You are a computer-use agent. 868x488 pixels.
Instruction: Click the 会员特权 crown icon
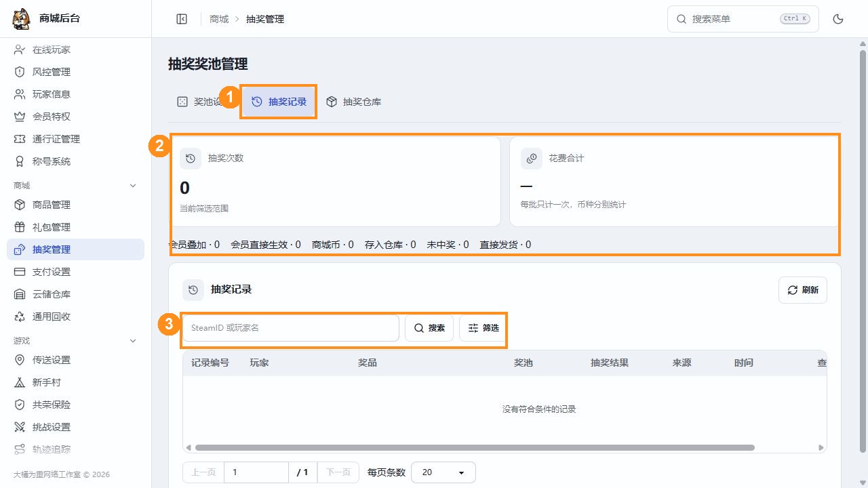click(x=20, y=117)
